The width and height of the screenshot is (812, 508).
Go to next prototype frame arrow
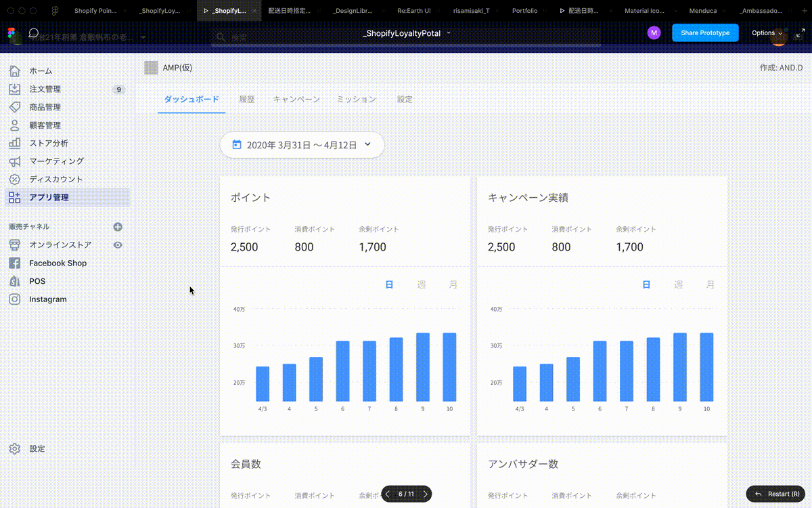(425, 494)
